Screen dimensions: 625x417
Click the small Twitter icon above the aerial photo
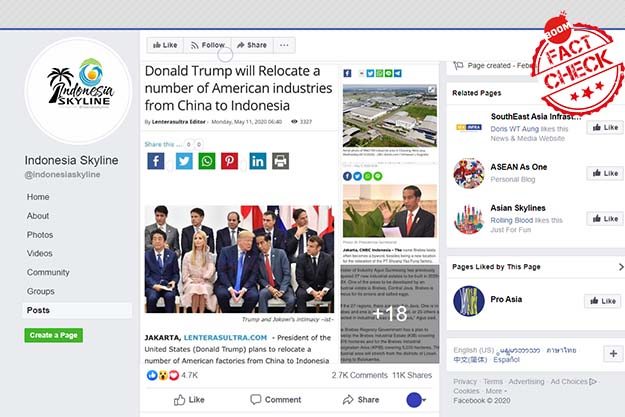click(x=370, y=73)
